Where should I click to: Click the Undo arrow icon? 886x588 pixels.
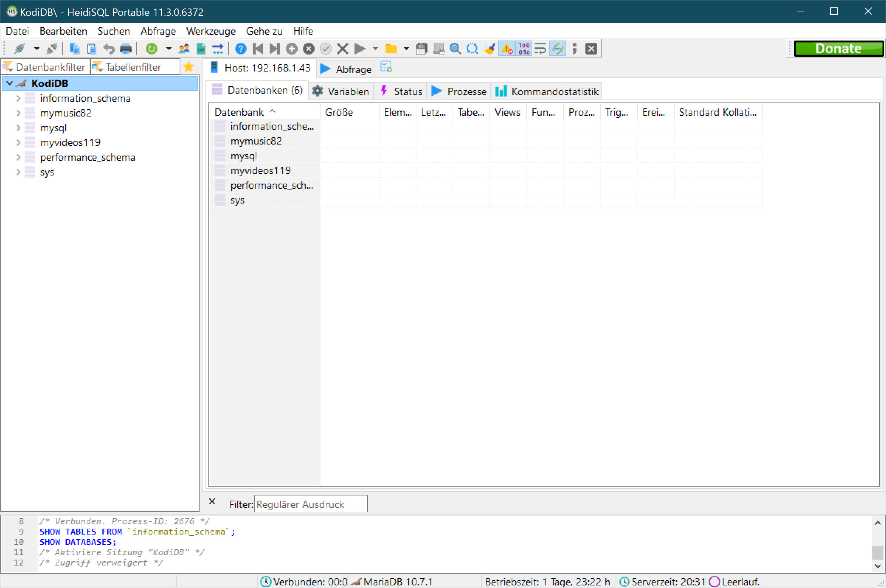pyautogui.click(x=109, y=48)
